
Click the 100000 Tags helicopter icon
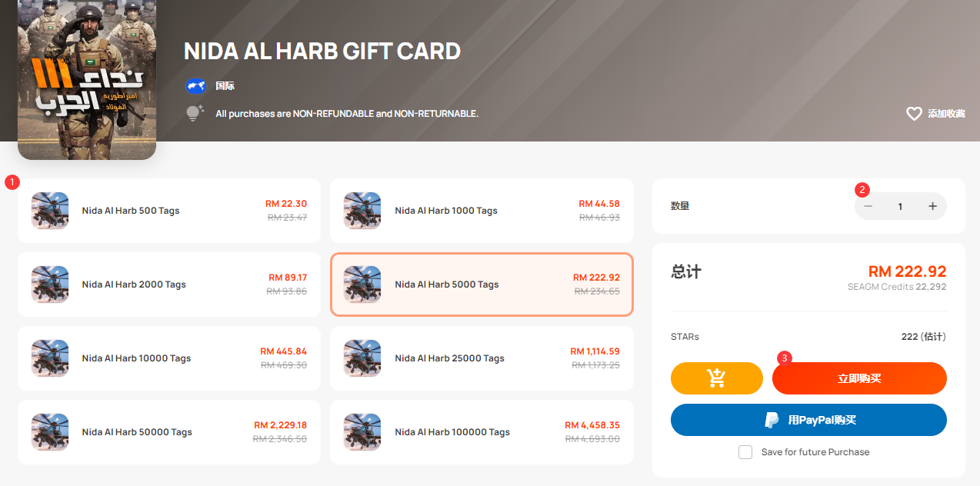362,432
